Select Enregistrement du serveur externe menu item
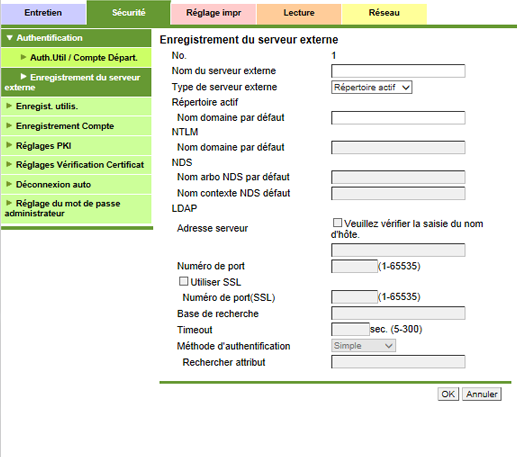Viewport: 517px width, 457px height. 76,82
